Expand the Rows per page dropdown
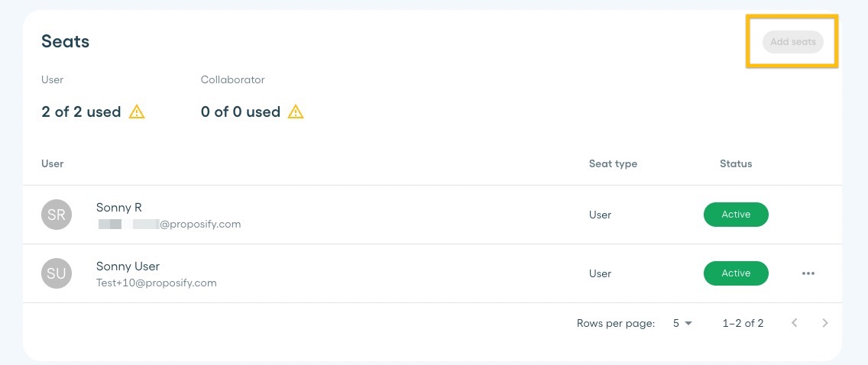 click(x=682, y=323)
